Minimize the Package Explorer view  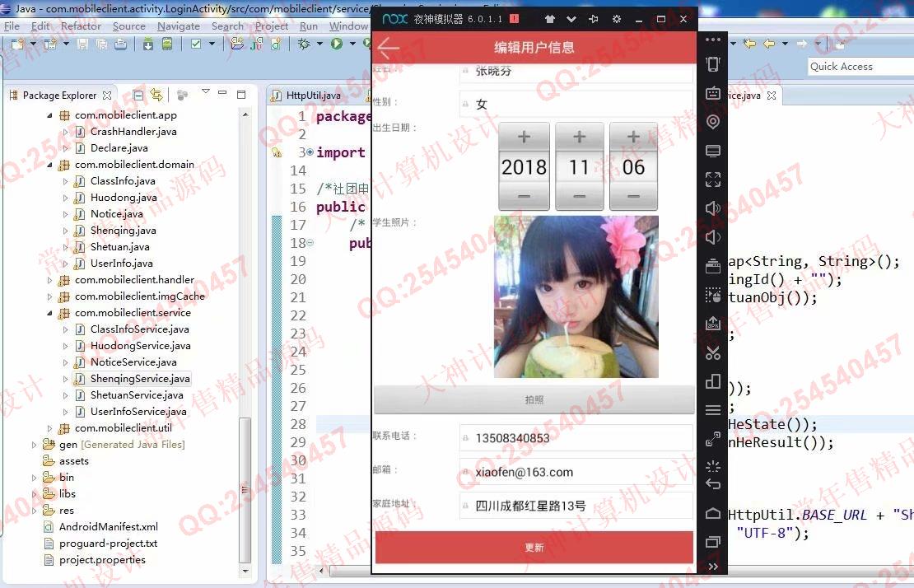222,93
